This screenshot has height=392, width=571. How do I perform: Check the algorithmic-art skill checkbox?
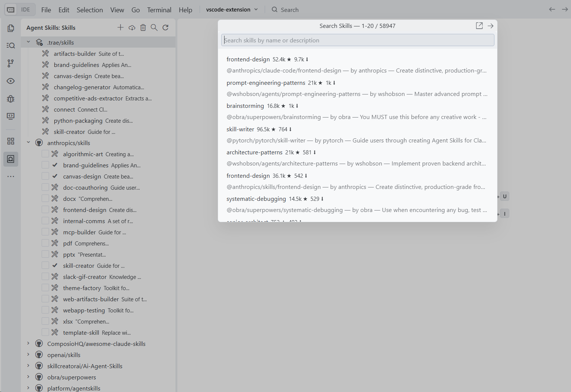(x=45, y=154)
